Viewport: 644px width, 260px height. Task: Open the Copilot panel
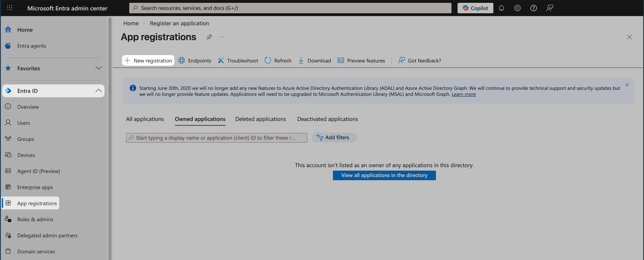(475, 8)
